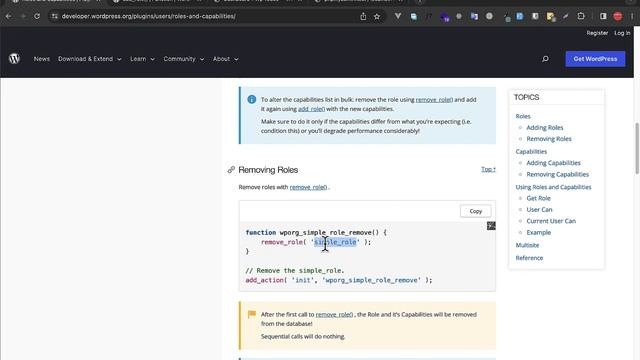Click 'function wporg_simple_role_remove() {' code line
This screenshot has width=640, height=360.
316,233
